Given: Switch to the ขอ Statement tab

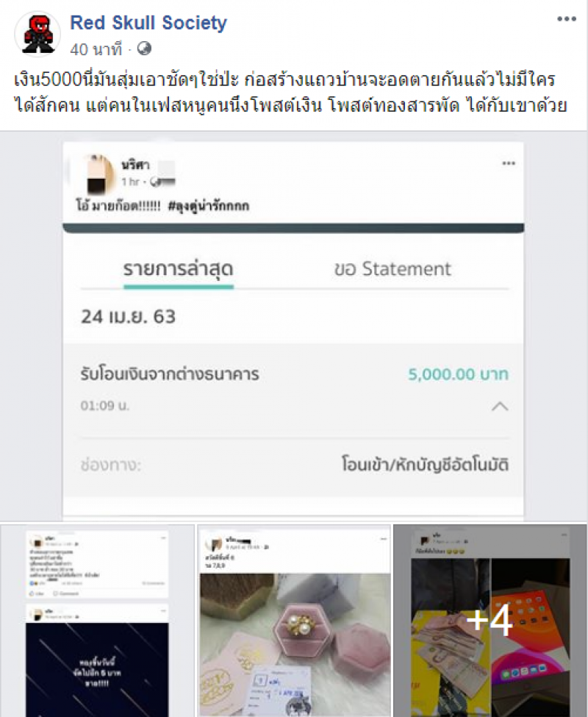Looking at the screenshot, I should coord(392,269).
